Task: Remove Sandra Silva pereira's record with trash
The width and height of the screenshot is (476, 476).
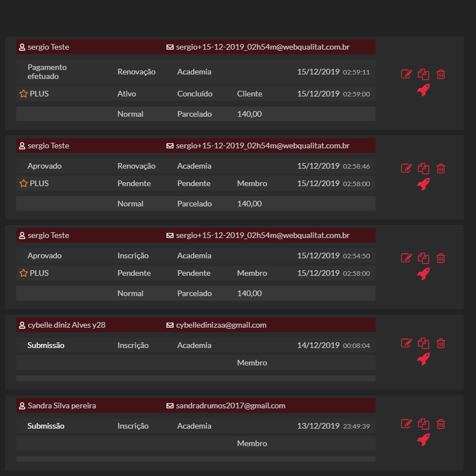Action: [x=441, y=424]
